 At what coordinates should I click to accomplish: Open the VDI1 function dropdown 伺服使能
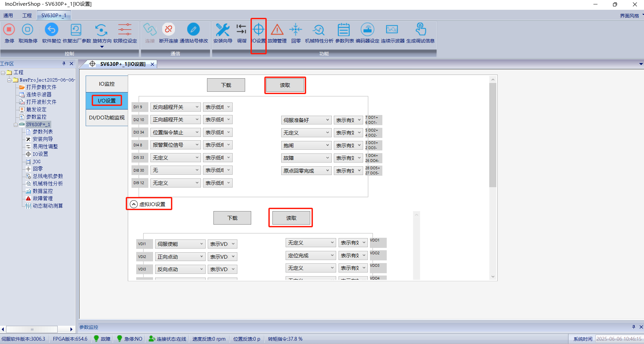click(180, 244)
